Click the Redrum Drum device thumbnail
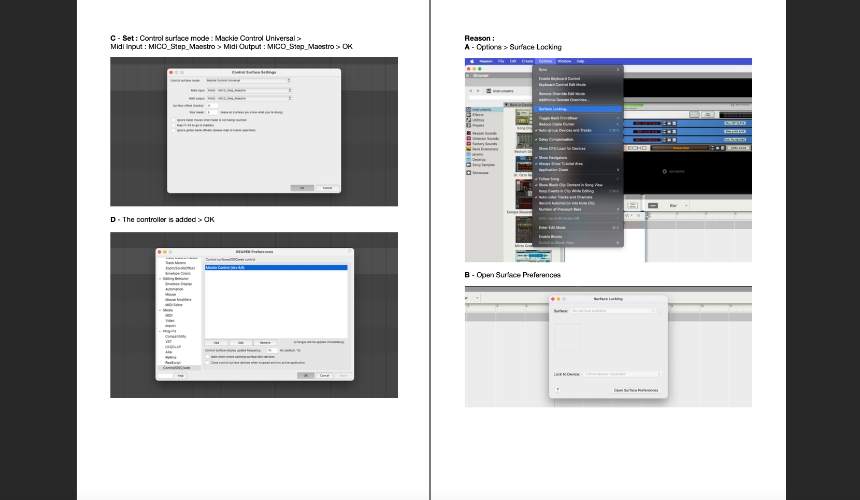Viewport: 860px width, 500px height. pyautogui.click(x=523, y=140)
